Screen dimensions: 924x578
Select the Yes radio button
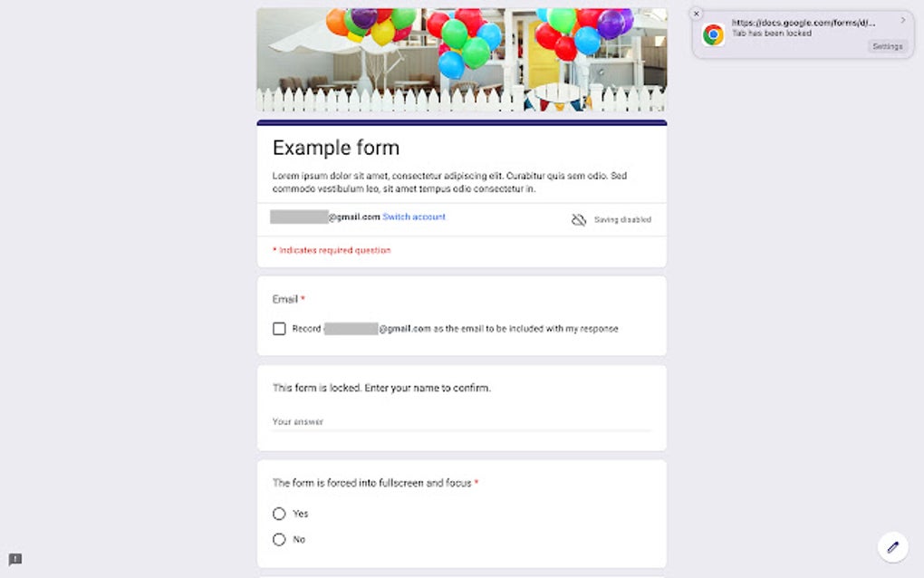(279, 513)
